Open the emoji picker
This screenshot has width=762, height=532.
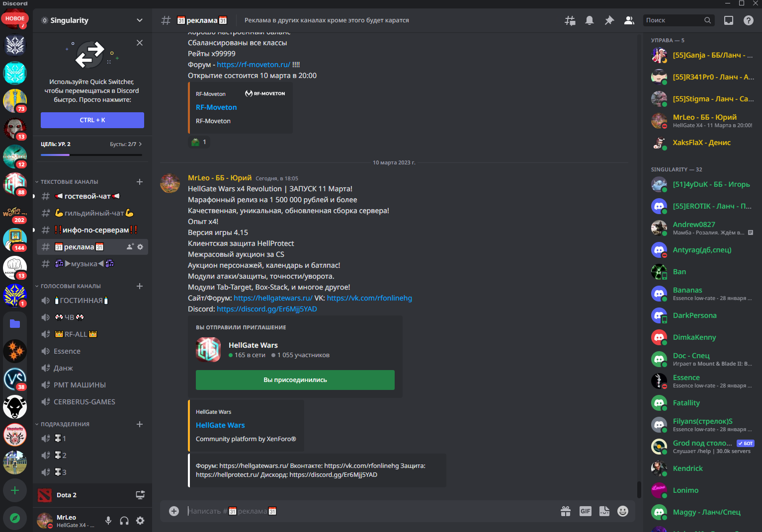[x=623, y=511]
